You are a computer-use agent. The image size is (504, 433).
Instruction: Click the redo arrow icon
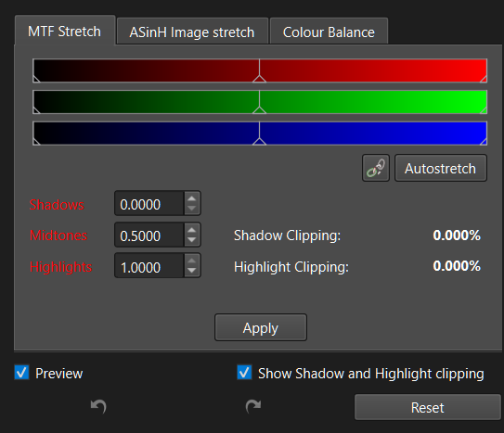click(253, 406)
